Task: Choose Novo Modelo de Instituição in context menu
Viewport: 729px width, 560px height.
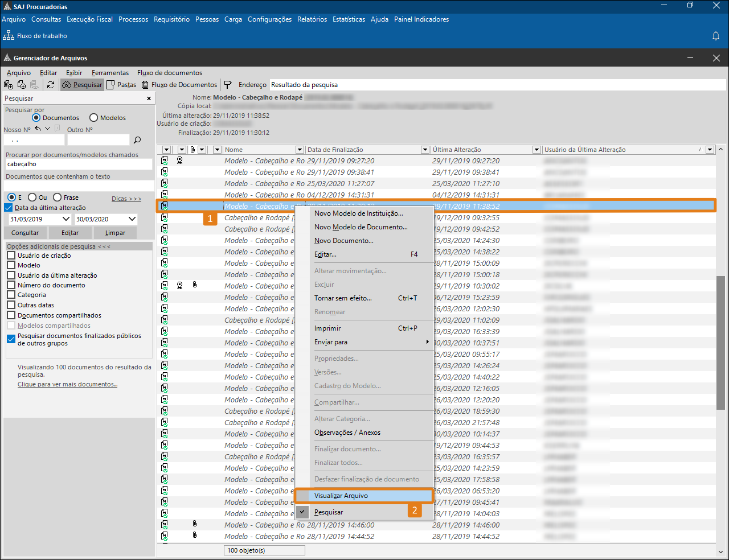Action: click(364, 213)
